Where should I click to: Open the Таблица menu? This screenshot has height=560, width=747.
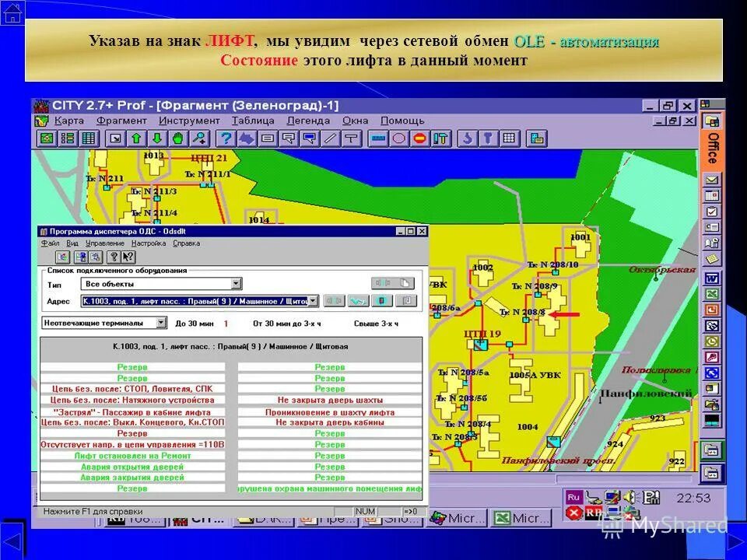click(x=253, y=121)
